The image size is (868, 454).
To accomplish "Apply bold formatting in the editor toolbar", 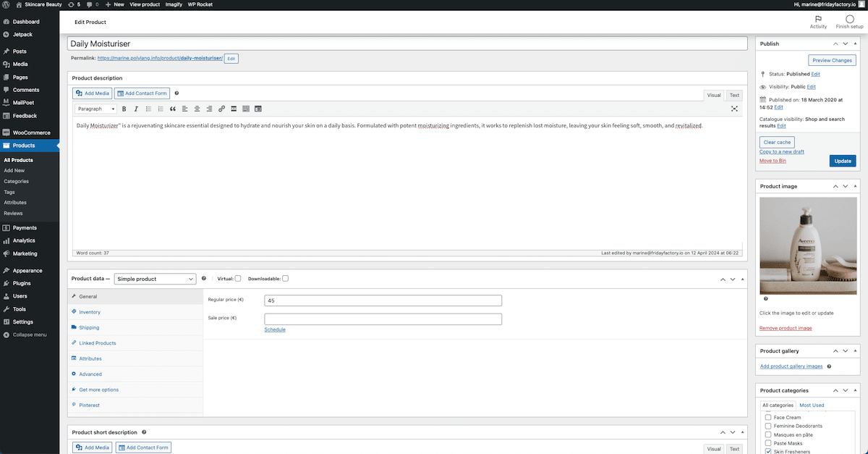I will pos(124,109).
